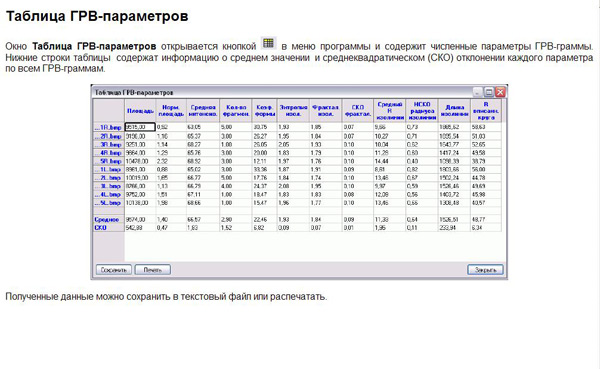Select the Площадь column header
The height and width of the screenshot is (369, 600).
tap(140, 111)
